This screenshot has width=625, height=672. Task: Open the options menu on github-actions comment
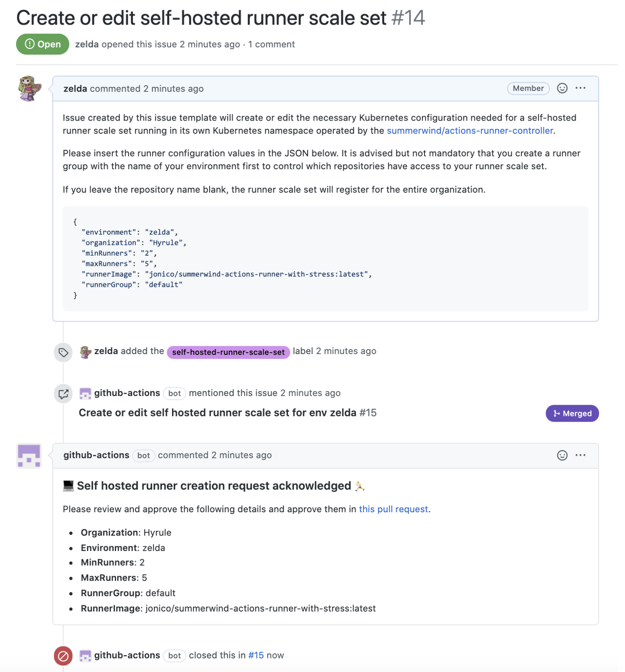581,455
